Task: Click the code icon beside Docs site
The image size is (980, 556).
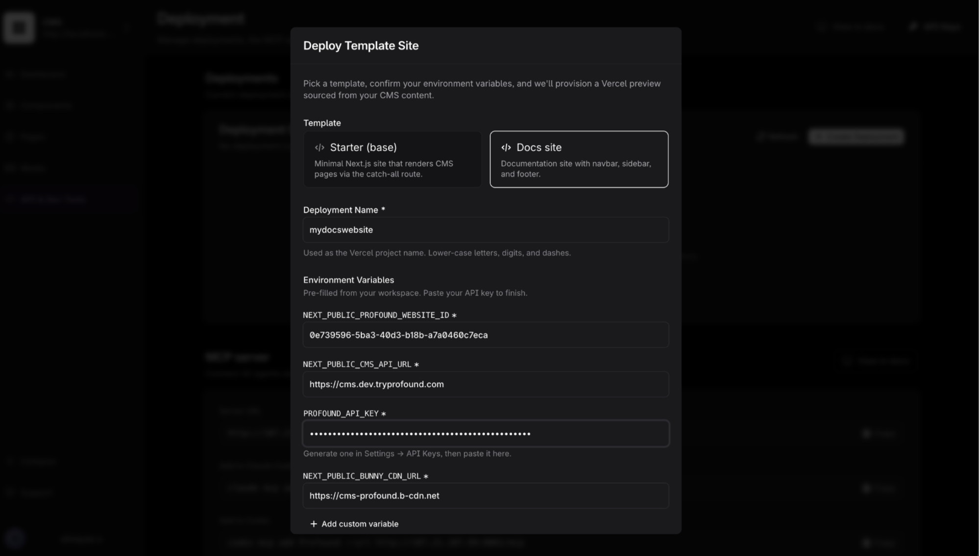Action: point(506,148)
